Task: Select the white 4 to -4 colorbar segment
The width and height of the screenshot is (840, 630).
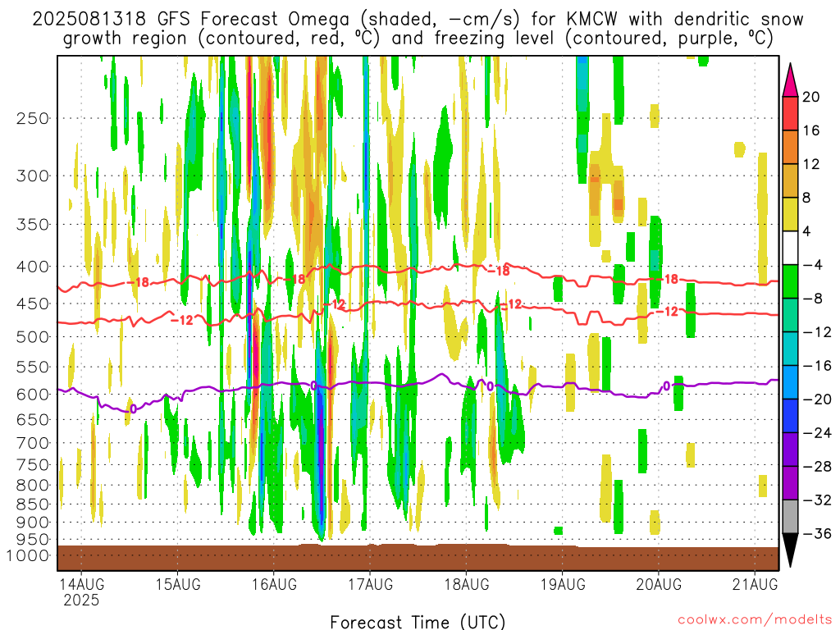Action: 790,248
